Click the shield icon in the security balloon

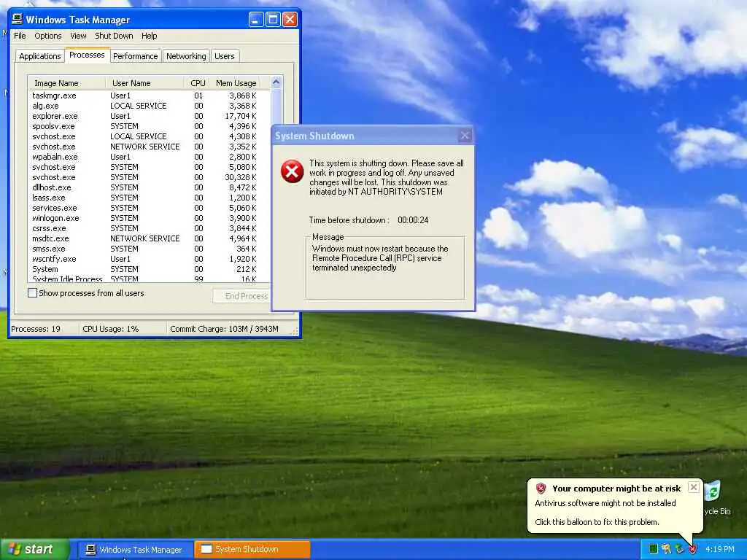coord(541,488)
